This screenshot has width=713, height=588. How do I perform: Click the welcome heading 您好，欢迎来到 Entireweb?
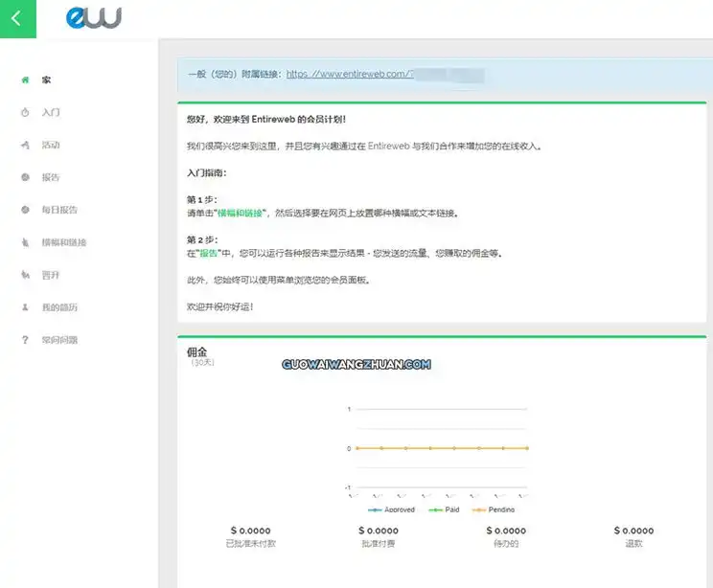[x=266, y=119]
